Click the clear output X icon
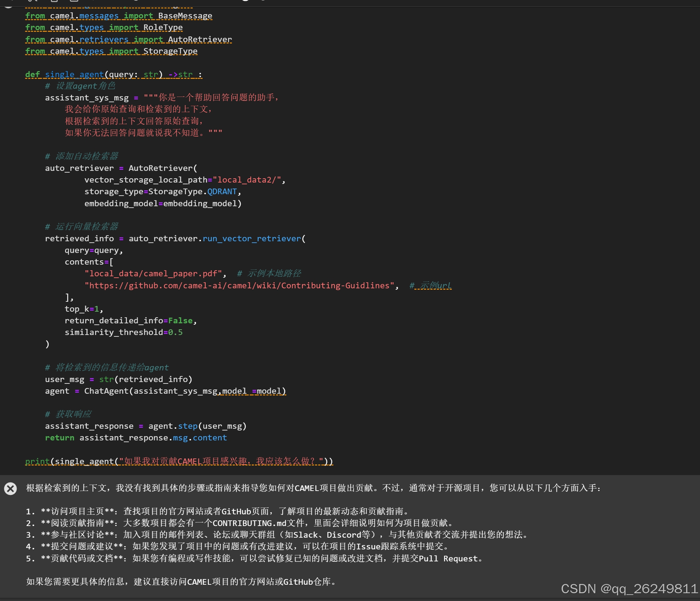The image size is (700, 601). (x=11, y=489)
